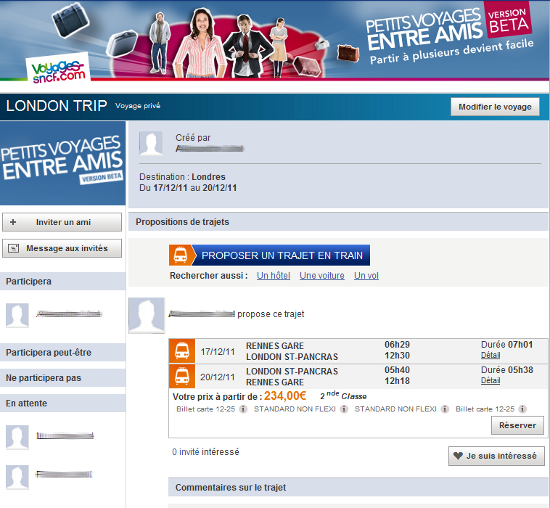
Task: Click orange train icon on Proposer un trajet
Action: 180,255
